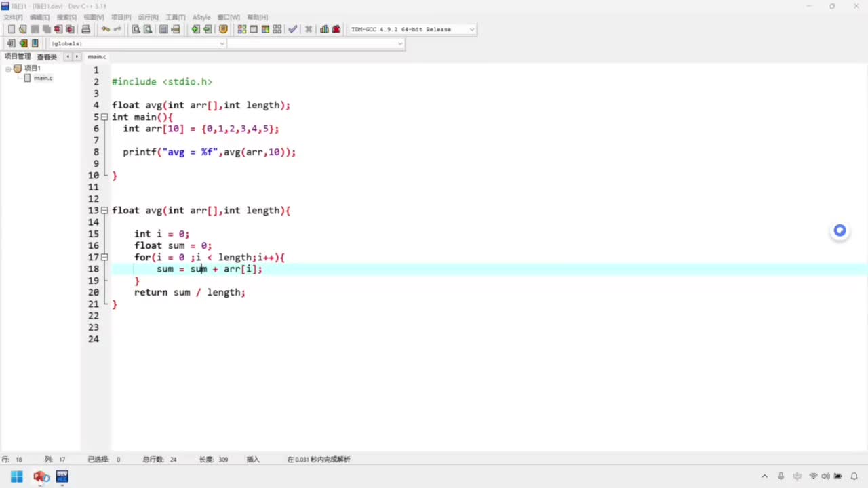Open Project Options from the toolbar
868x488 pixels.
point(223,29)
